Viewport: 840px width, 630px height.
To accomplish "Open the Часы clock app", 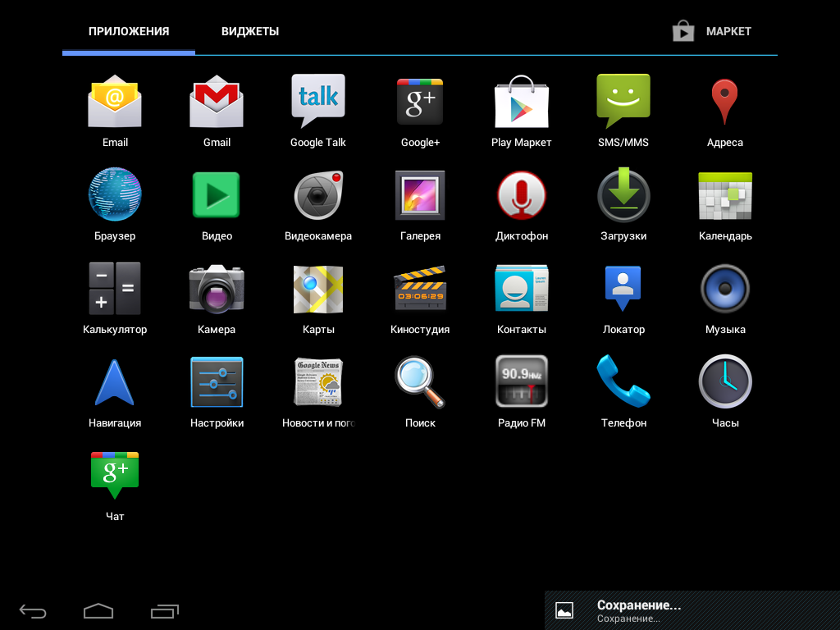I will point(725,392).
